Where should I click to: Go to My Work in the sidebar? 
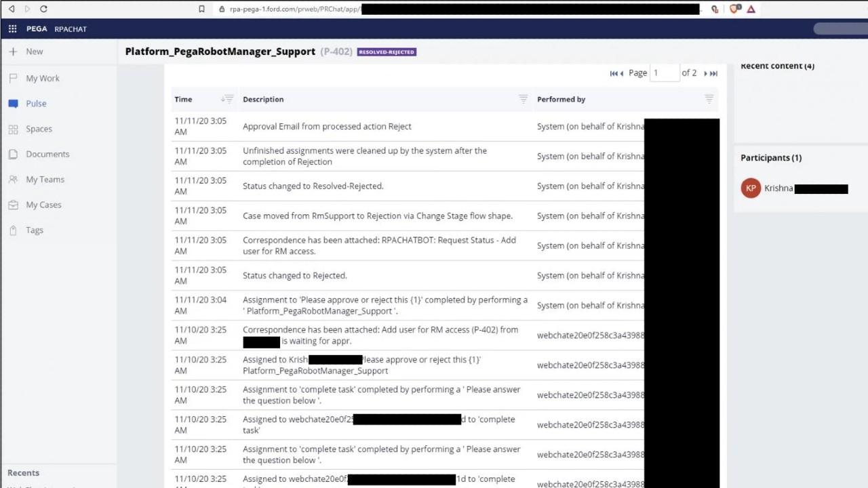click(43, 78)
